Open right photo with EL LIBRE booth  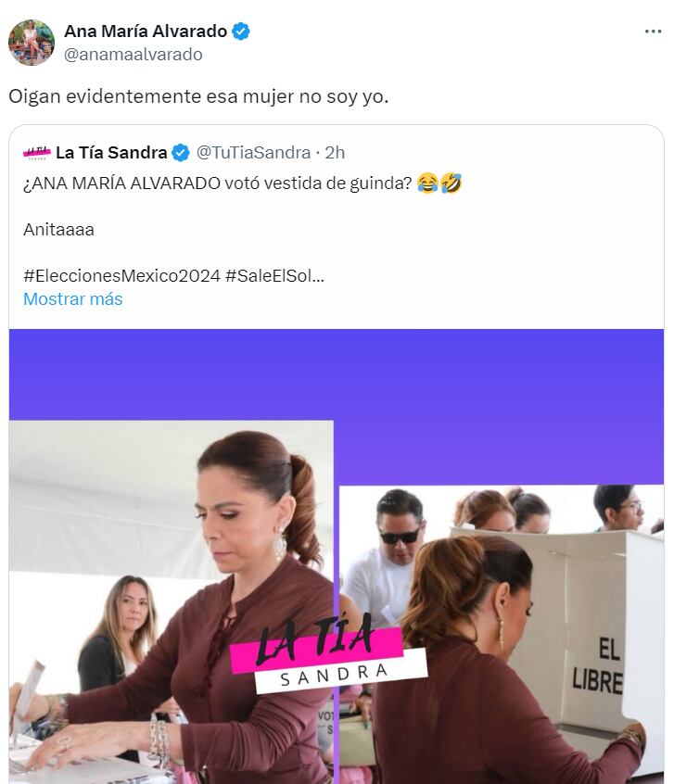coord(502,635)
